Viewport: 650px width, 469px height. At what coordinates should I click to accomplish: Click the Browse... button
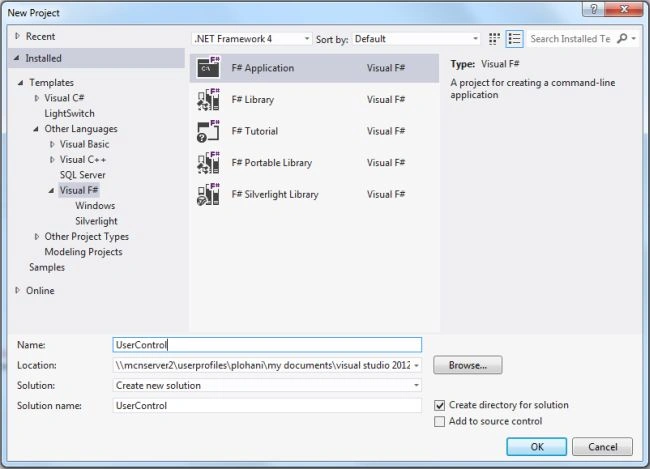[468, 365]
